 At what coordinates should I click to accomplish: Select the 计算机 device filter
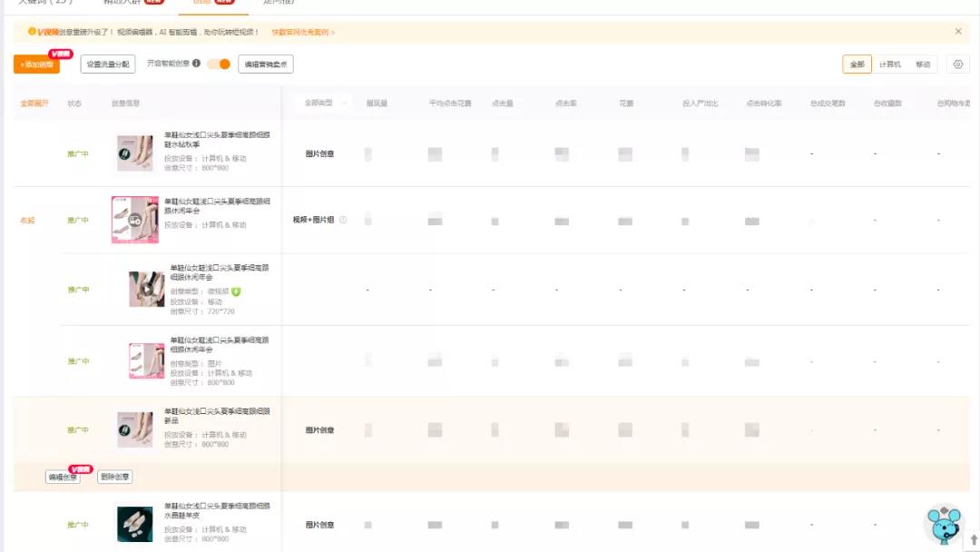[x=889, y=64]
